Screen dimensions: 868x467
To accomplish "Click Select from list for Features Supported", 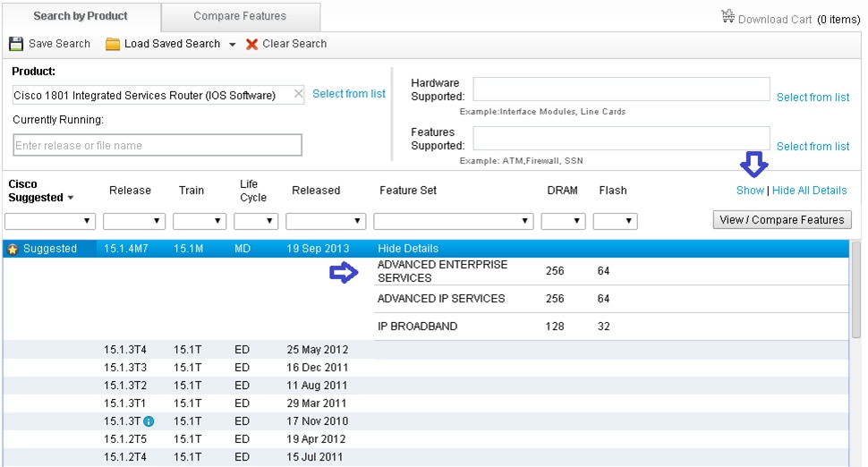I will pos(813,147).
